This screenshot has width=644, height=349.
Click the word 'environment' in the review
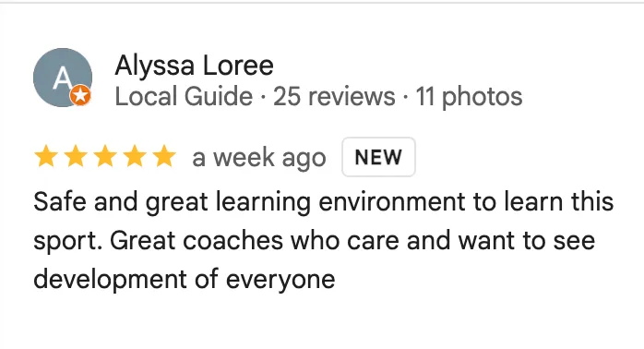pyautogui.click(x=391, y=201)
